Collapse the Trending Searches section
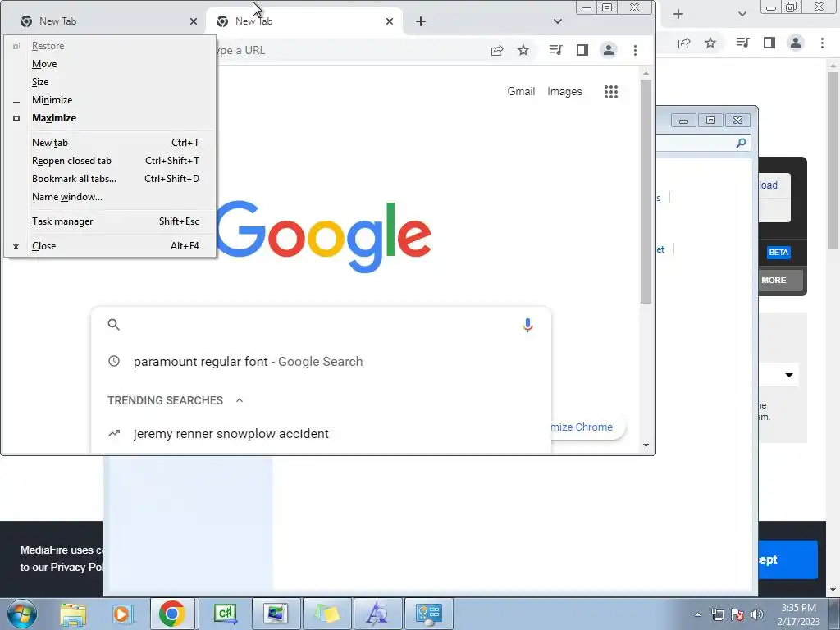The height and width of the screenshot is (630, 840). [240, 400]
